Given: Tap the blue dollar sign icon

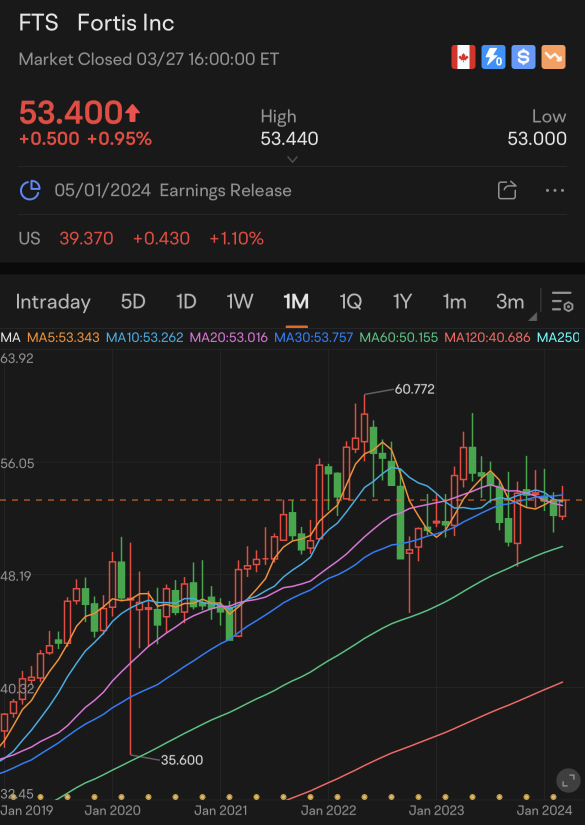Looking at the screenshot, I should 523,57.
